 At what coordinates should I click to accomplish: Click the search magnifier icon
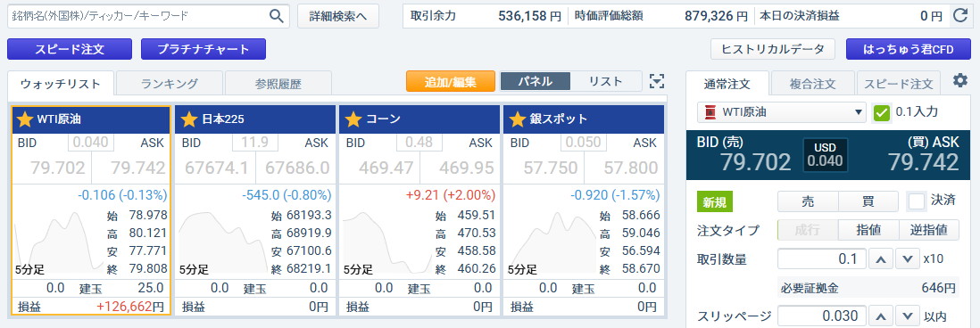[277, 16]
